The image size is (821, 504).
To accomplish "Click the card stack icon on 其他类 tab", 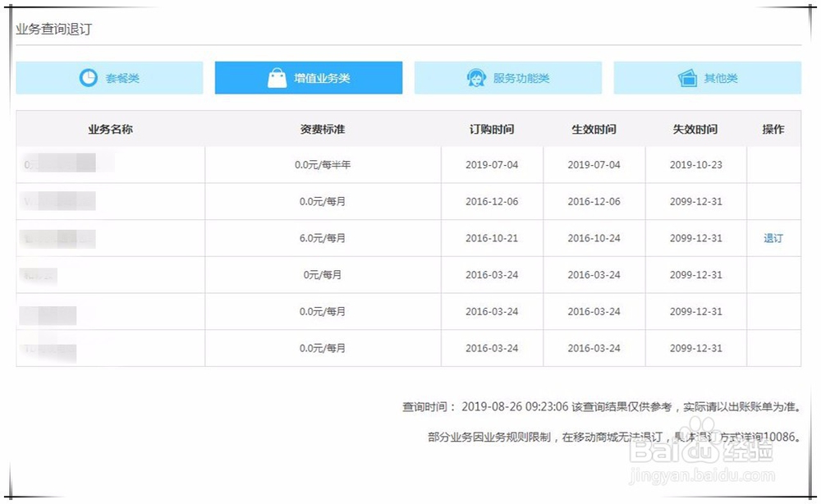I will coord(686,77).
